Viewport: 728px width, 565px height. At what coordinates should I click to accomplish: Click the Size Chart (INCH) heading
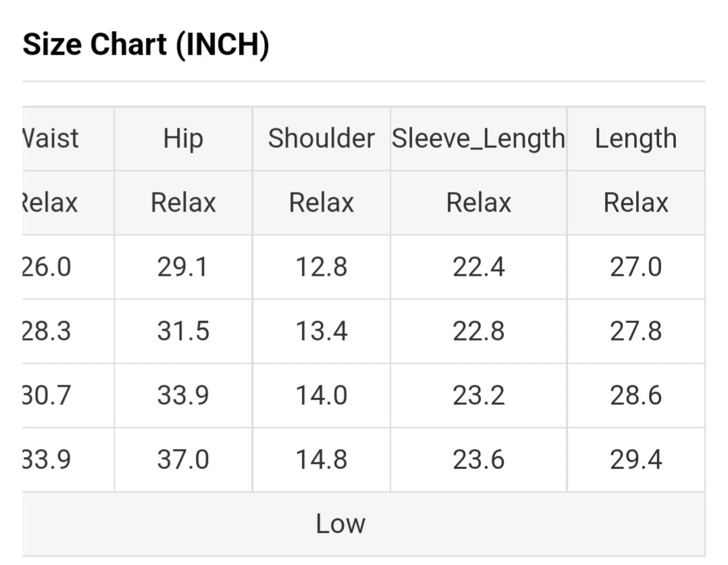click(146, 45)
